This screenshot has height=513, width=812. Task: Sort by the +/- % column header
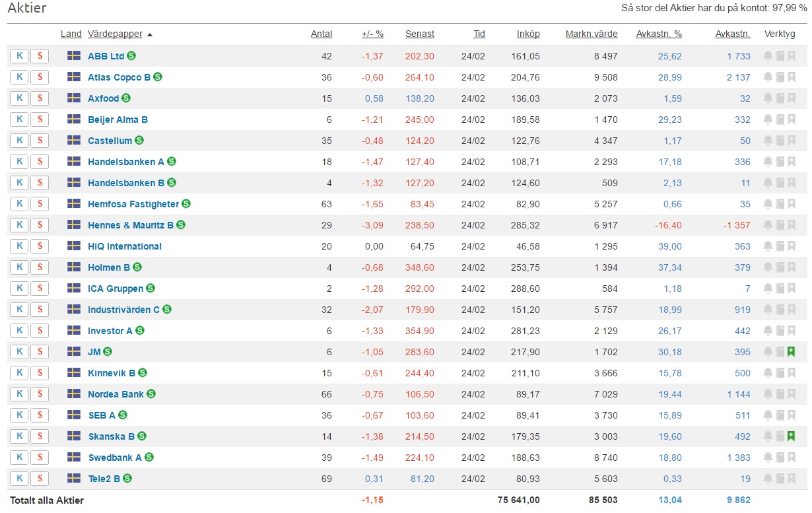pyautogui.click(x=372, y=34)
